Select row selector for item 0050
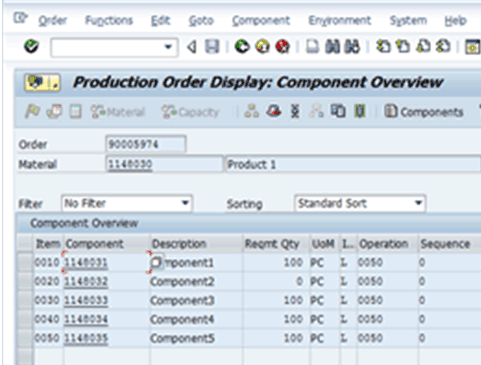481x365 pixels. 25,338
